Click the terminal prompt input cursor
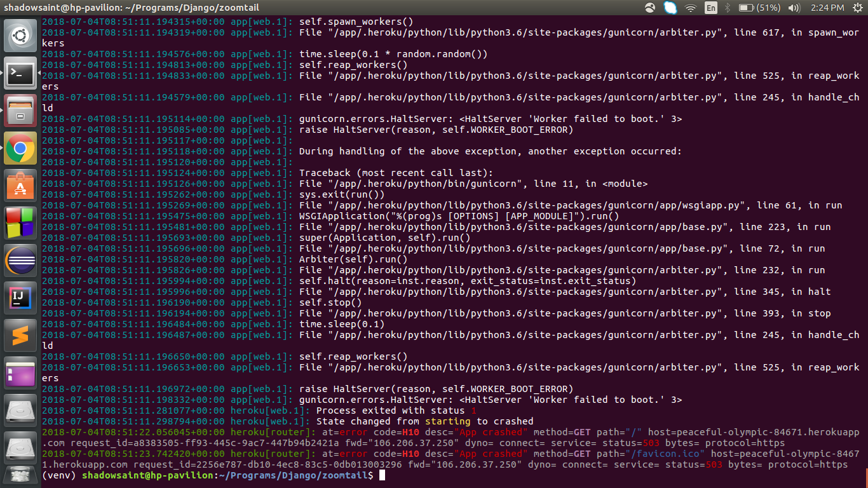Viewport: 868px width, 488px height. [x=382, y=475]
